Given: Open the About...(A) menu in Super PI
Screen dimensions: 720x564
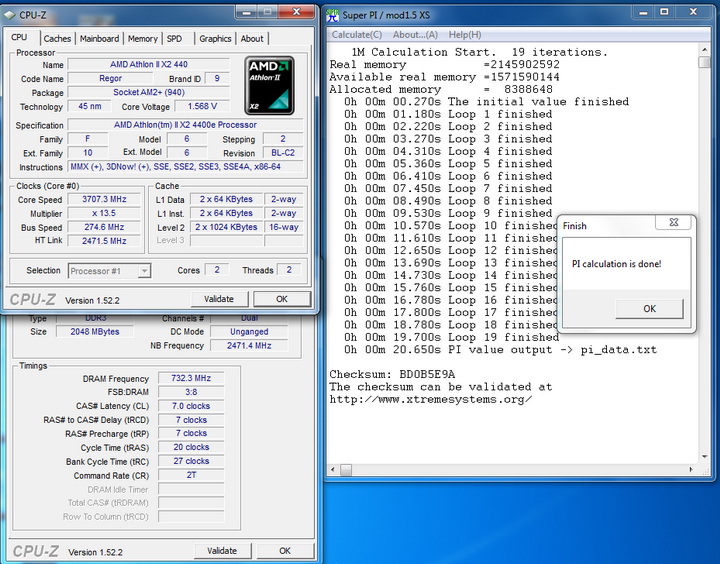Looking at the screenshot, I should [x=415, y=34].
